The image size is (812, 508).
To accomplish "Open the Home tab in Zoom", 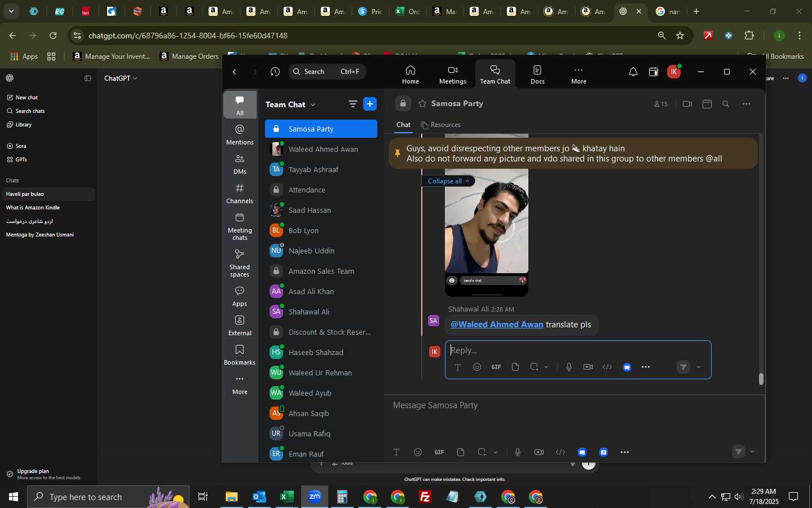I will (x=410, y=75).
